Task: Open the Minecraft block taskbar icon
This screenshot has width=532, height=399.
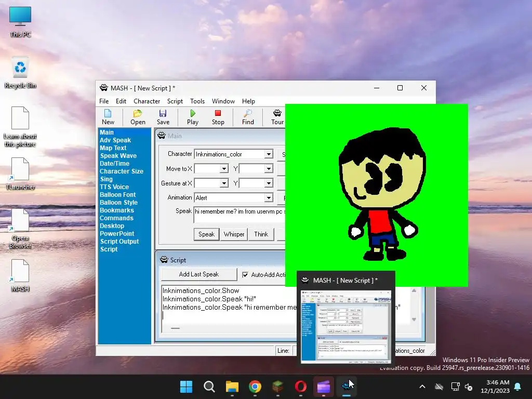Action: (278, 387)
